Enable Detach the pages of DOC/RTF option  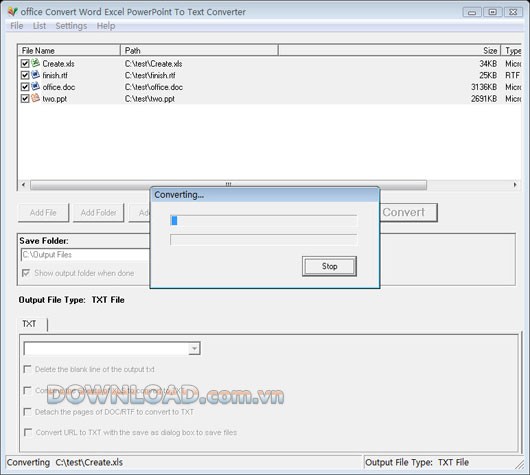(27, 412)
